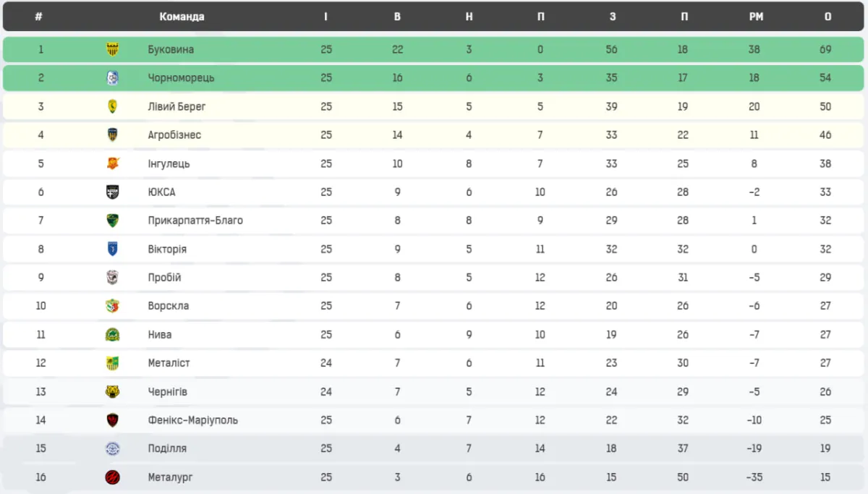Click Буковина's 69 points cell
The width and height of the screenshot is (868, 494).
pyautogui.click(x=826, y=50)
